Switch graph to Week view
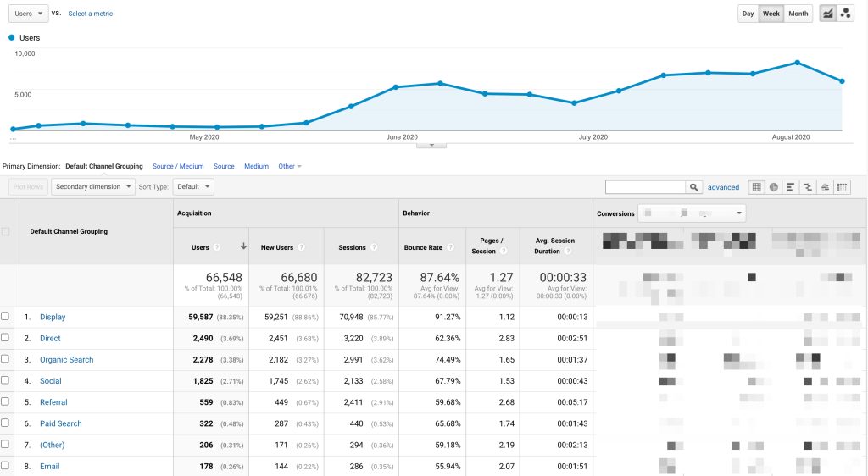The width and height of the screenshot is (868, 476). click(771, 14)
